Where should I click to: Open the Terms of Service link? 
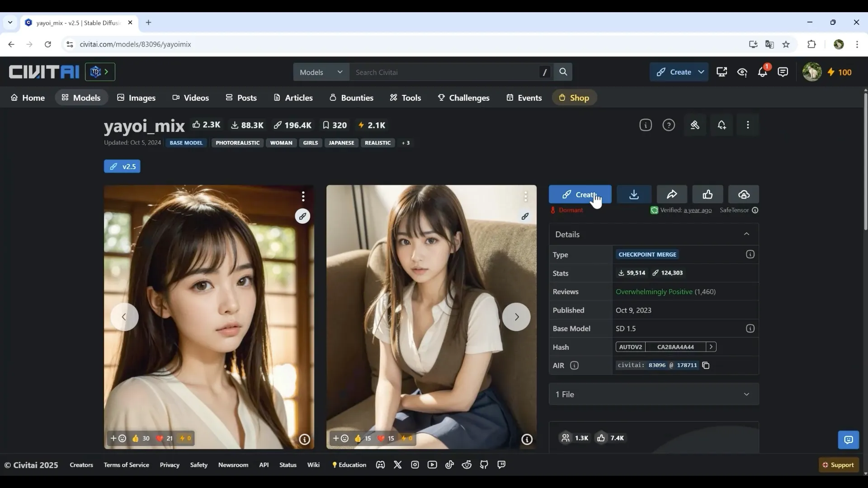[x=126, y=465]
